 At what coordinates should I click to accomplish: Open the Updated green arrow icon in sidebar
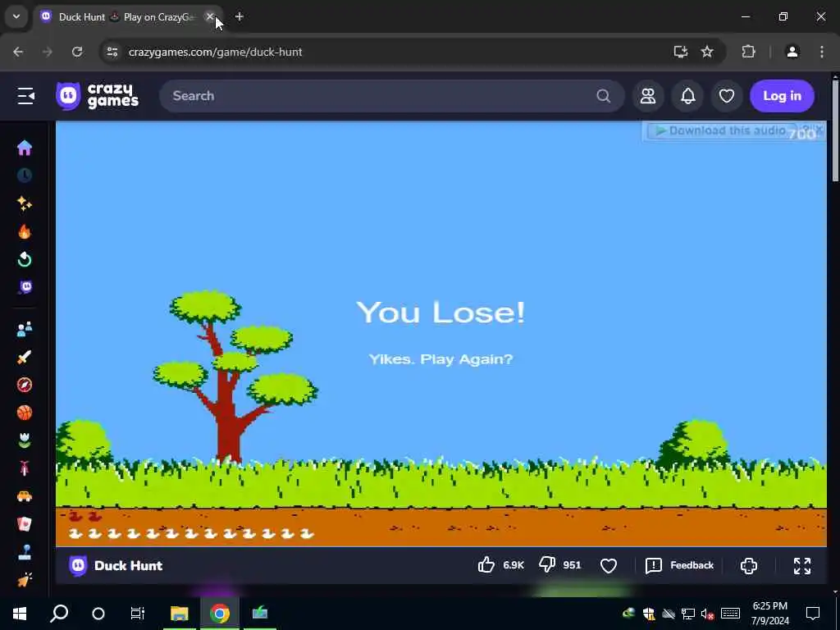[25, 259]
